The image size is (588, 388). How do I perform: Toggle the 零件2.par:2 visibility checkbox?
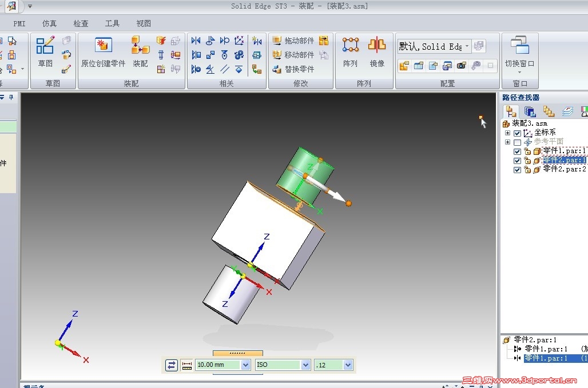pyautogui.click(x=517, y=170)
